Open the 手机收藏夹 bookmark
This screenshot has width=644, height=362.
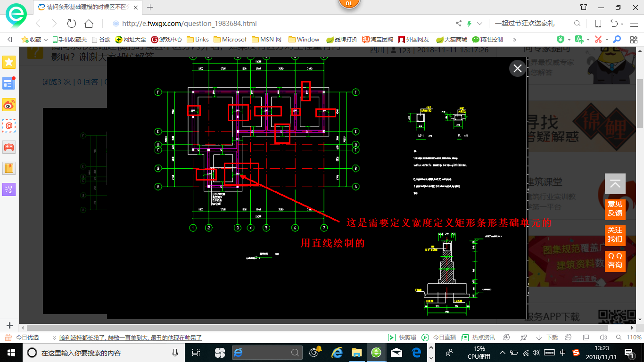(69, 40)
